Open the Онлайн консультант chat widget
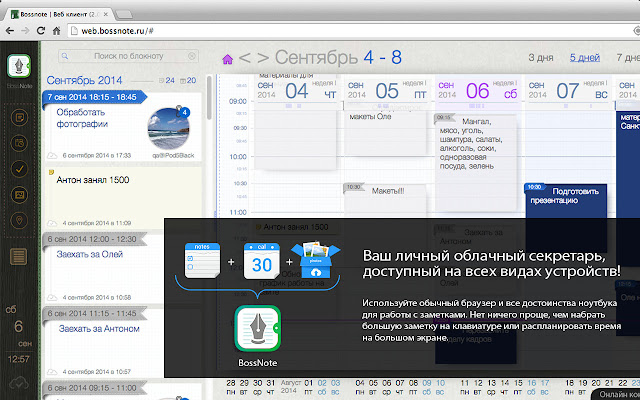Image resolution: width=640 pixels, height=400 pixels. point(616,394)
